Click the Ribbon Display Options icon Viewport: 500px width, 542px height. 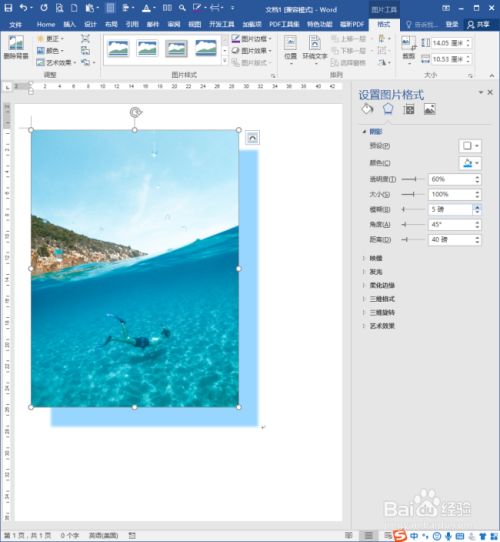(446, 8)
